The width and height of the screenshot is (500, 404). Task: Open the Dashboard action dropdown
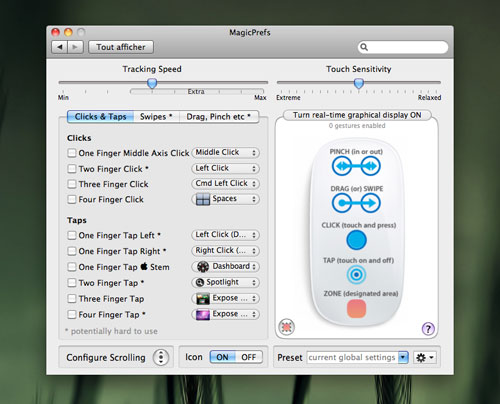(226, 267)
